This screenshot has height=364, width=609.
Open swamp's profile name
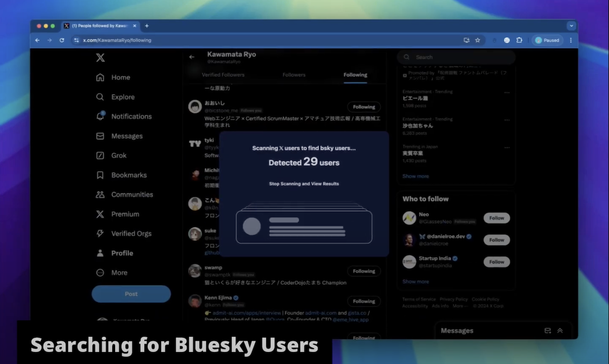pos(213,268)
